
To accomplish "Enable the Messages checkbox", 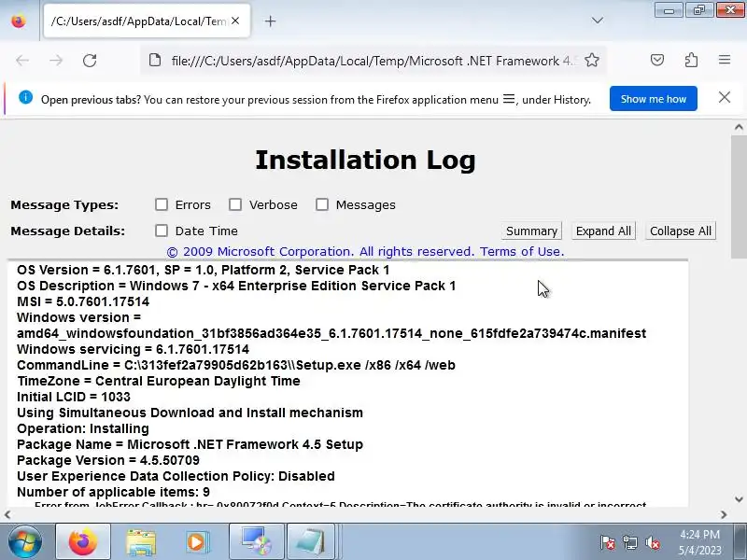I will tap(322, 204).
